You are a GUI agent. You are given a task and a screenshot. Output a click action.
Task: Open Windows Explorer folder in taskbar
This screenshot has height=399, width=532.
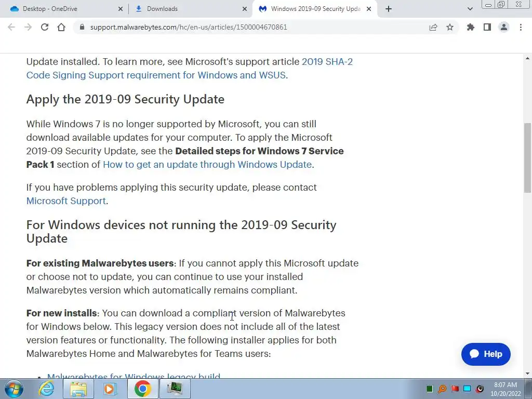[x=78, y=389]
